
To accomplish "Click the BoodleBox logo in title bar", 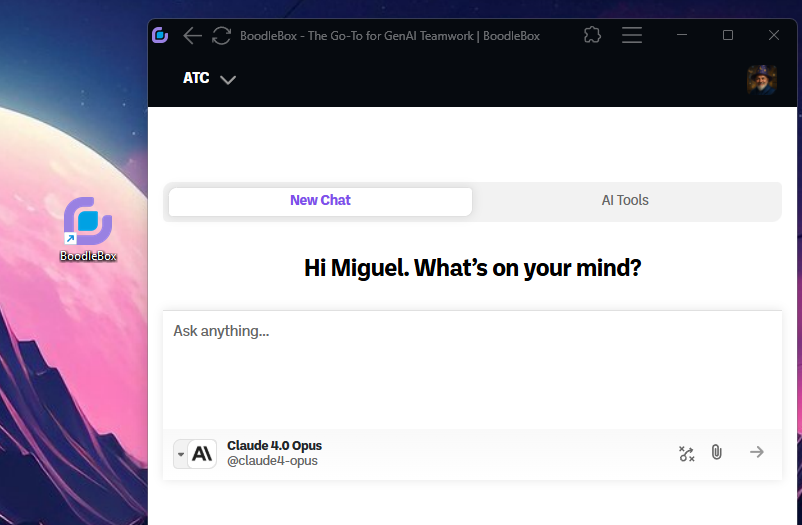I will click(160, 35).
